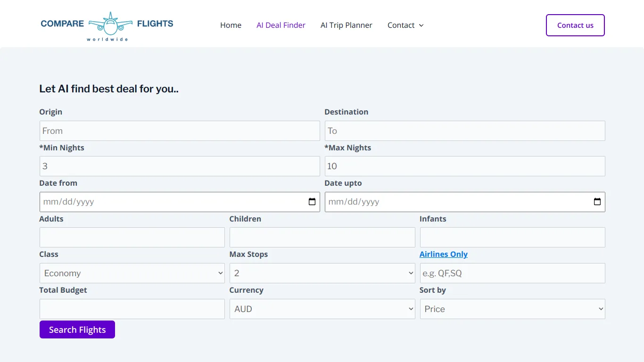Screen dimensions: 644x362
Task: Open the Sort by dropdown showing Price
Action: tap(512, 309)
